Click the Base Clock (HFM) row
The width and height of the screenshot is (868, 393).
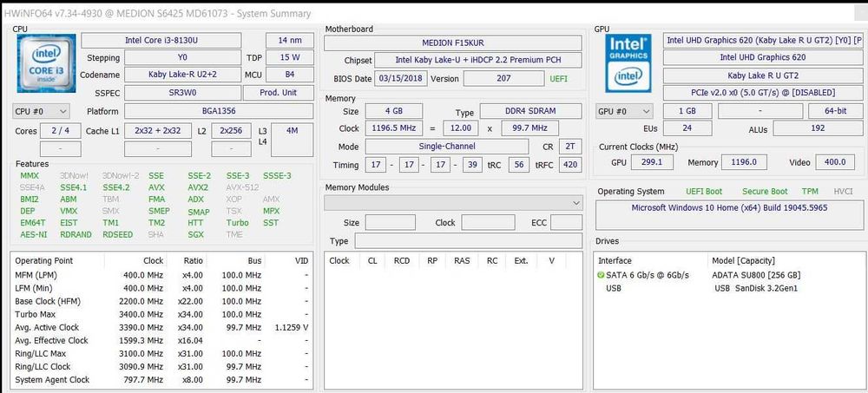(x=161, y=302)
